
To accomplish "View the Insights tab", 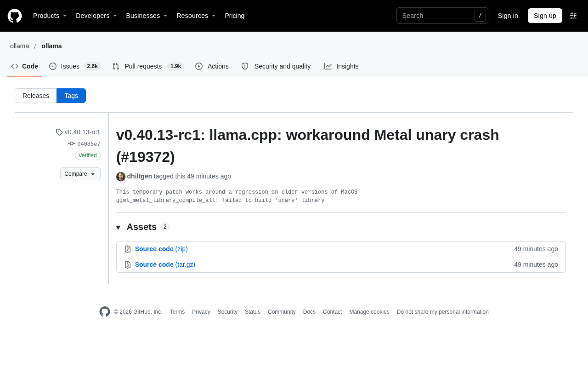I will tap(341, 66).
